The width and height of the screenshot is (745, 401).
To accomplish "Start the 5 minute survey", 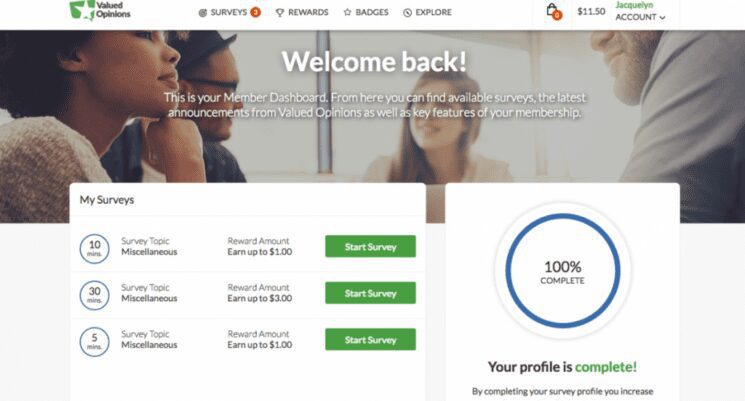I will coord(370,340).
